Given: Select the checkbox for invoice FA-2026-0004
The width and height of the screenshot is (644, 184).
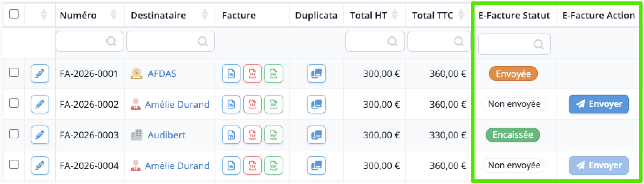Looking at the screenshot, I should (14, 164).
